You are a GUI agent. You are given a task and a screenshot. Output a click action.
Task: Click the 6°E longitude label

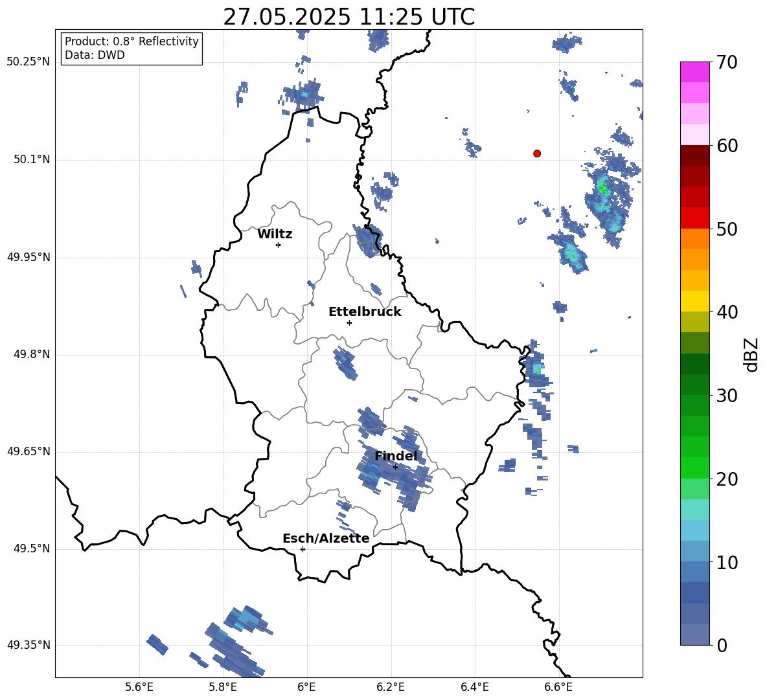306,687
